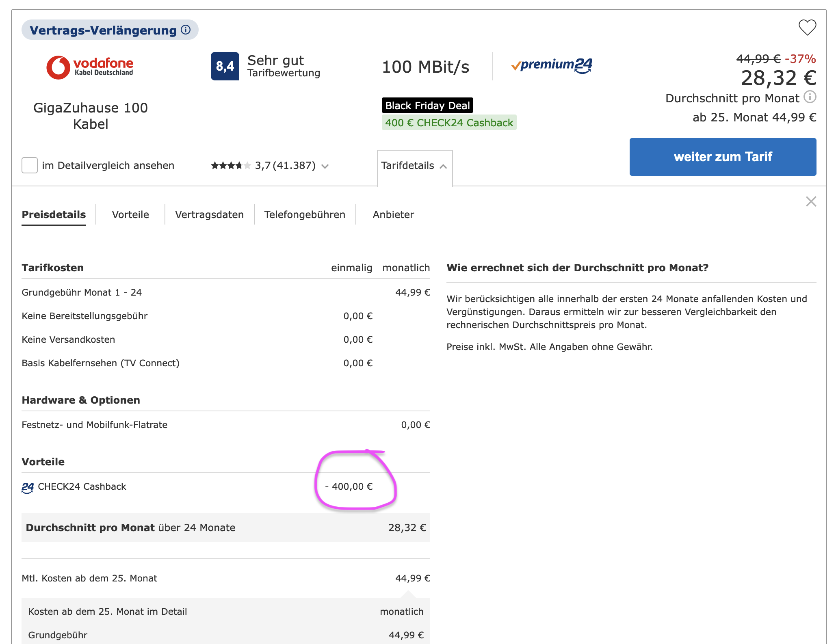This screenshot has width=836, height=644.
Task: Click the 'weiter zum Tarif' button
Action: point(722,157)
